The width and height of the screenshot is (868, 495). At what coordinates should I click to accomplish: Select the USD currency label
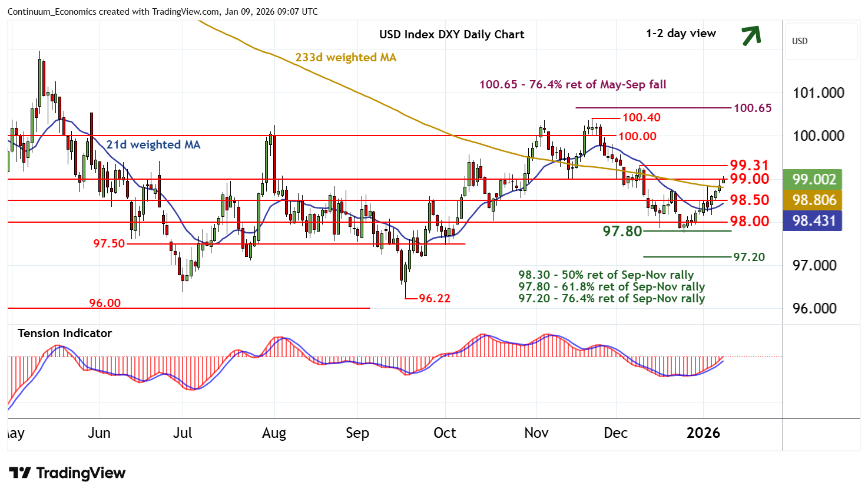click(800, 41)
